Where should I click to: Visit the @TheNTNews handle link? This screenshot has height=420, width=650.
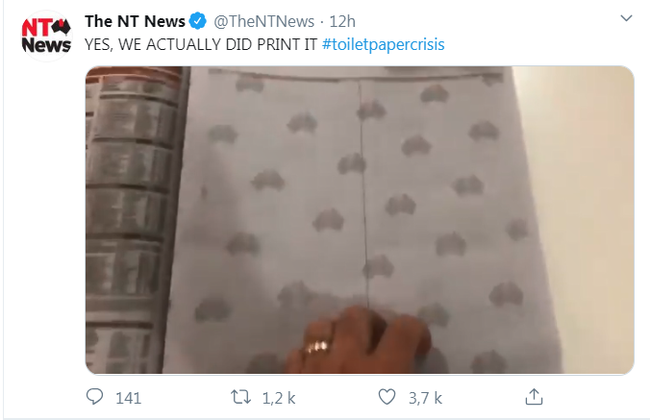[x=264, y=22]
